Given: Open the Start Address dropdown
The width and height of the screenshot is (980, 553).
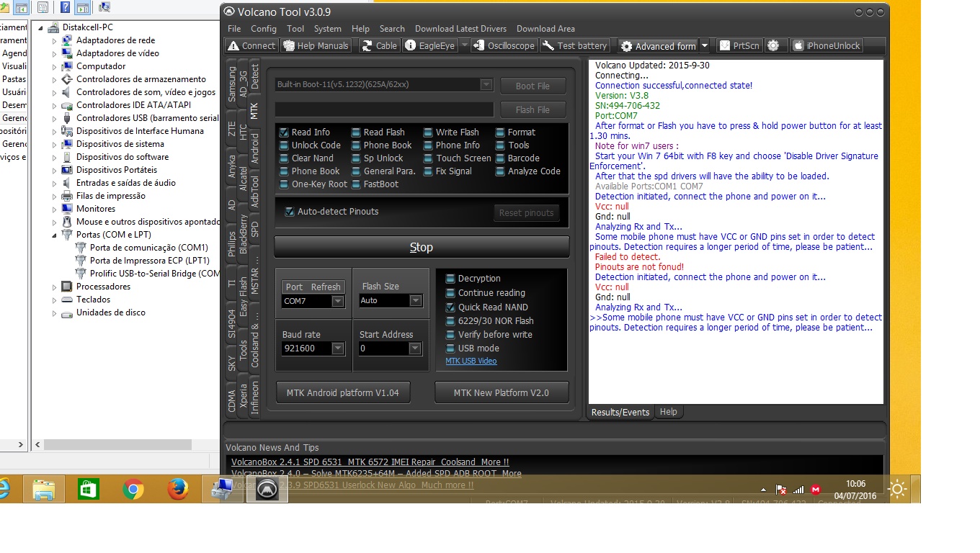Looking at the screenshot, I should coord(415,349).
